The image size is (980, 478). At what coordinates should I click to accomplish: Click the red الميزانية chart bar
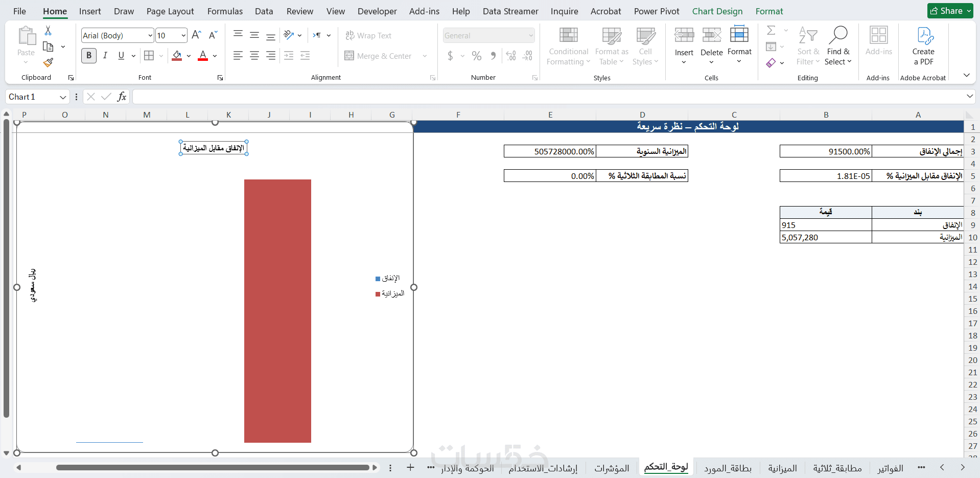tap(277, 311)
